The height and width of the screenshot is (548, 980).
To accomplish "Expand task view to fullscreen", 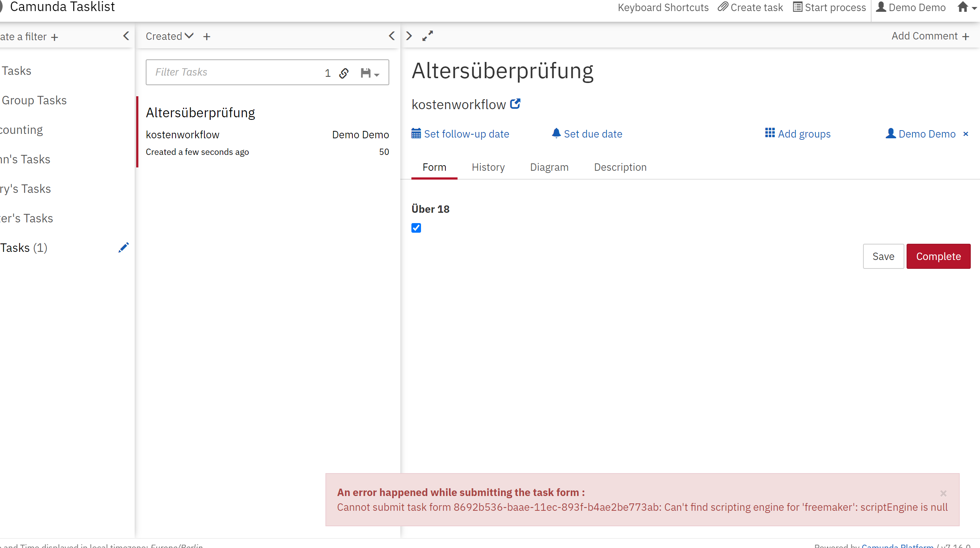I will pyautogui.click(x=428, y=36).
